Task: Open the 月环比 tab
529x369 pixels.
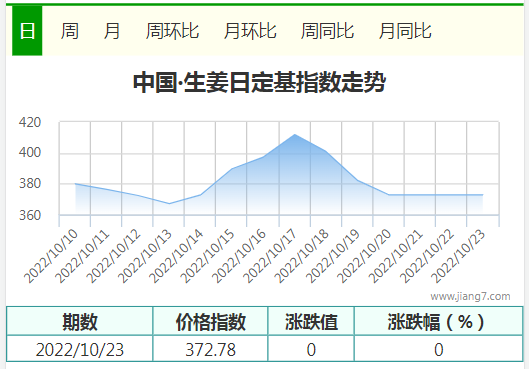Action: tap(250, 31)
